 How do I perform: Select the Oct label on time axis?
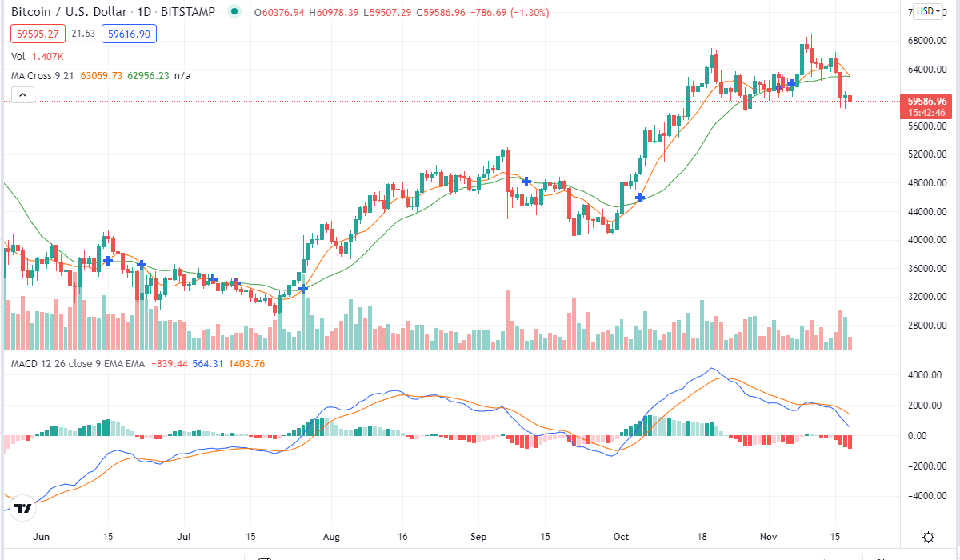pos(622,537)
